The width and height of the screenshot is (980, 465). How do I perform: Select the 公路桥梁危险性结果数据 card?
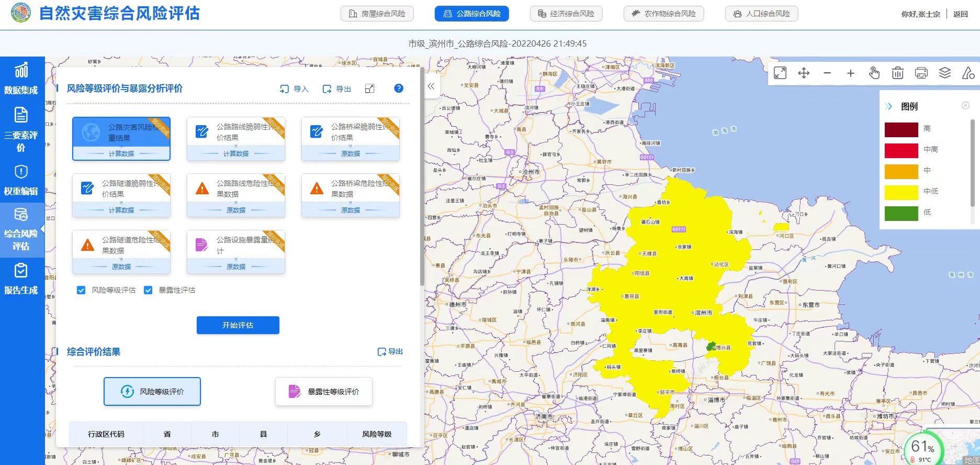tap(351, 195)
